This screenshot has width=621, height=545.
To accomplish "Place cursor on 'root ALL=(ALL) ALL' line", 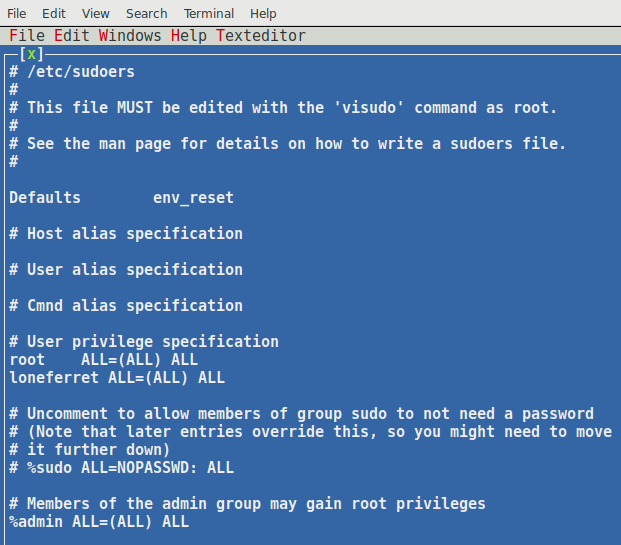I will coord(103,360).
